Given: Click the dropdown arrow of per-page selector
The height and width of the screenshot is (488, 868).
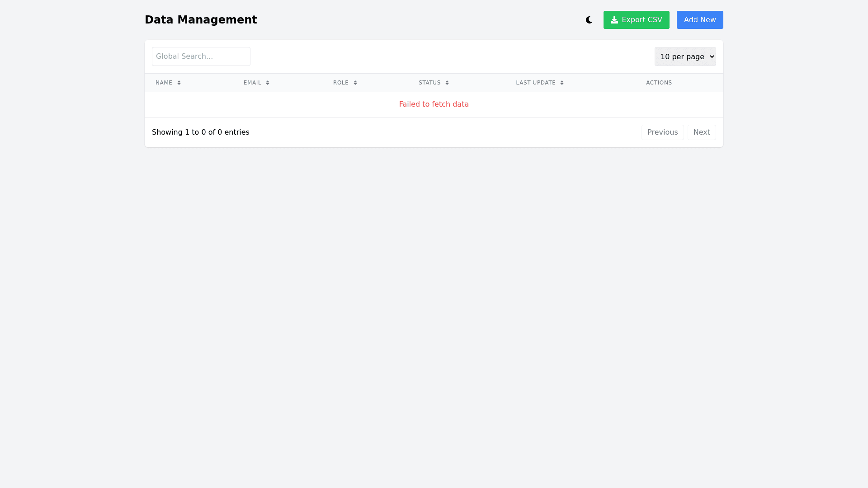Looking at the screenshot, I should (712, 56).
